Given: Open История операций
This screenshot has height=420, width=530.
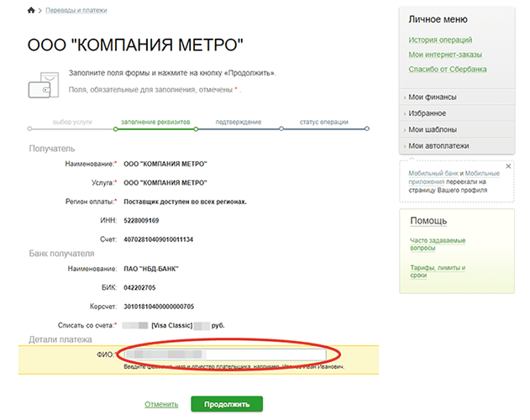Looking at the screenshot, I should [x=440, y=40].
